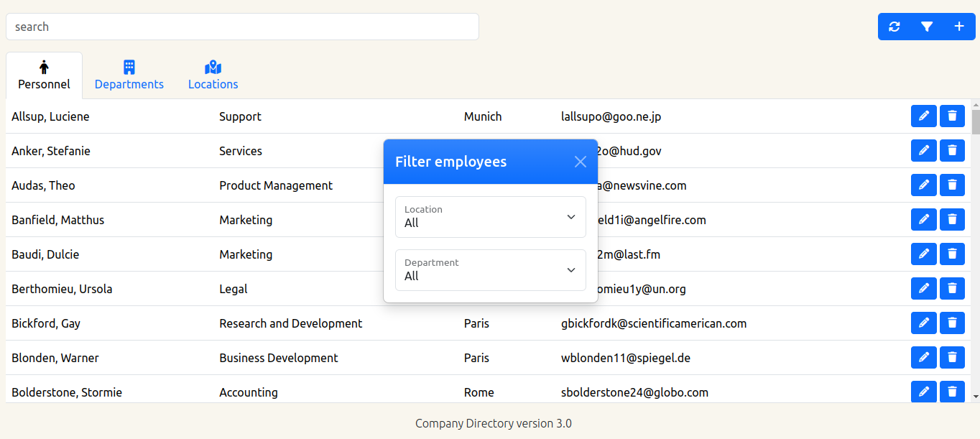
Task: Edit Luciene Allsup's record with pencil icon
Action: 924,116
